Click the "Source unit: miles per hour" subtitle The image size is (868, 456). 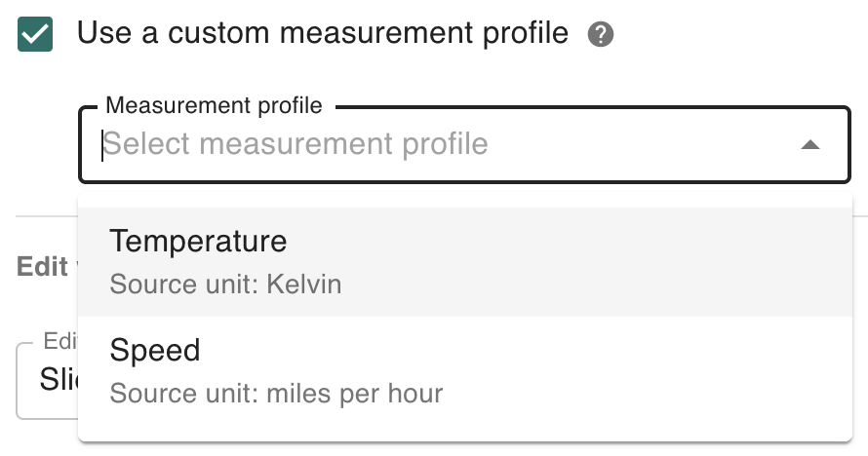[276, 394]
